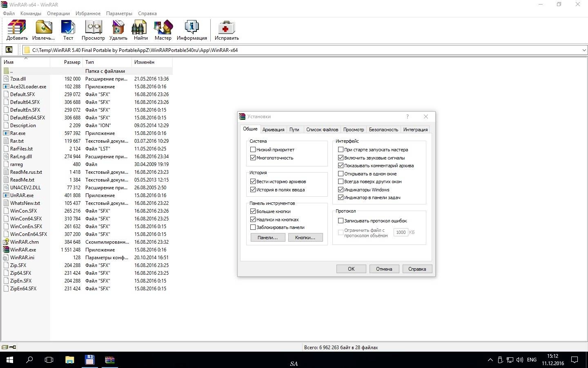Click the WinRAR.exe file icon

click(6, 249)
